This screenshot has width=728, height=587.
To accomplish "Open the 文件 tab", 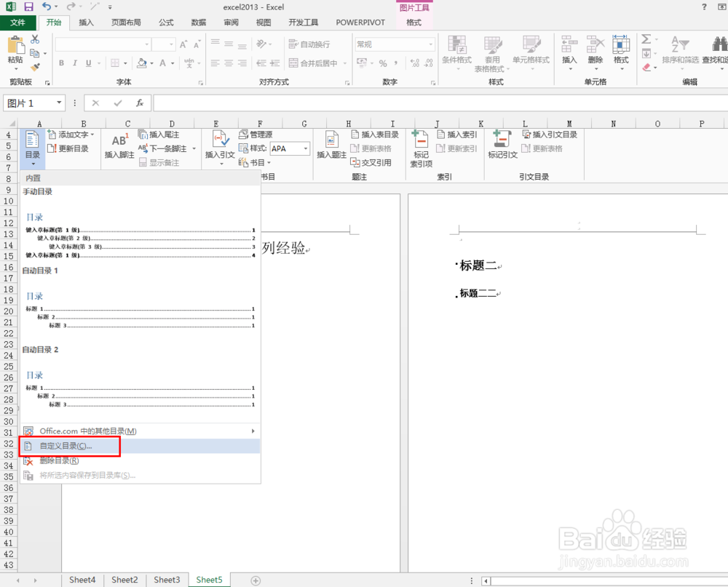I will [17, 23].
